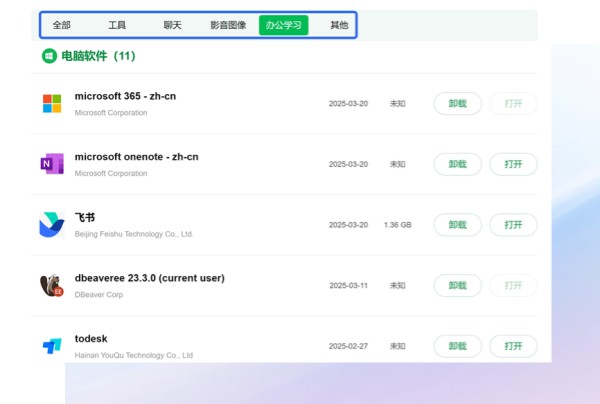
Task: Switch to the 工具 tab
Action: tap(117, 25)
